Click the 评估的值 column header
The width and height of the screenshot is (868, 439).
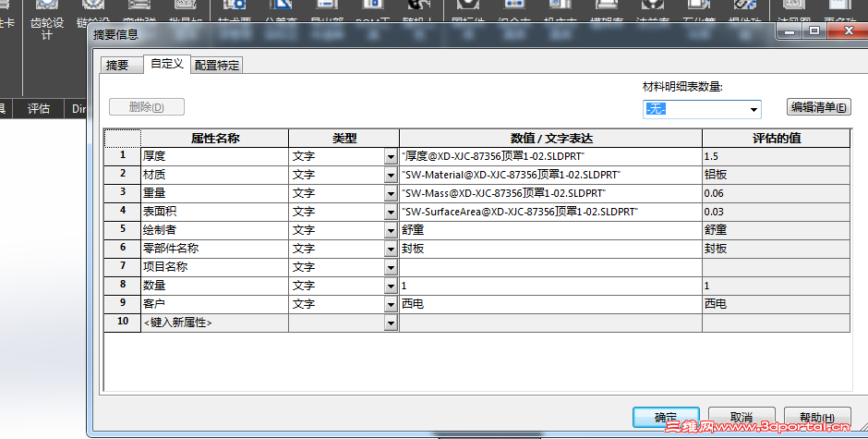(x=776, y=138)
